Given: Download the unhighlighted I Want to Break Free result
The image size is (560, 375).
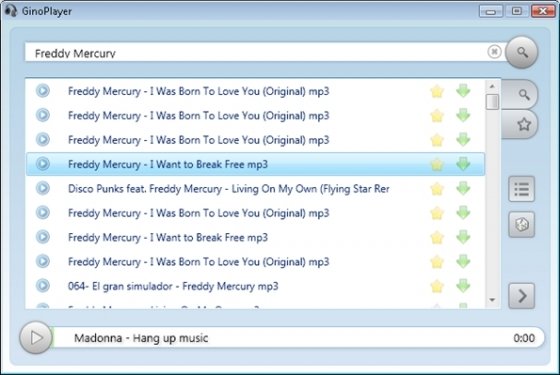Looking at the screenshot, I should [x=463, y=237].
